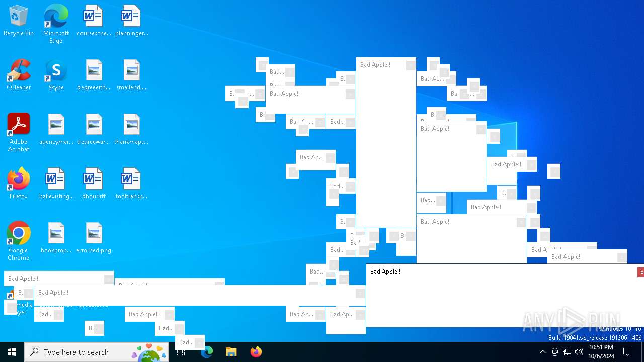Viewport: 644px width, 362px height.
Task: Open the notification center
Action: tap(627, 352)
